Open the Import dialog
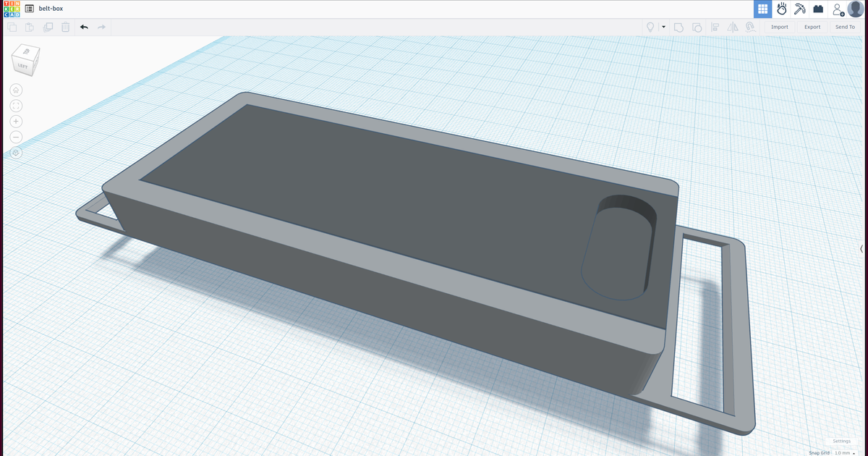This screenshot has width=868, height=456. pyautogui.click(x=779, y=26)
